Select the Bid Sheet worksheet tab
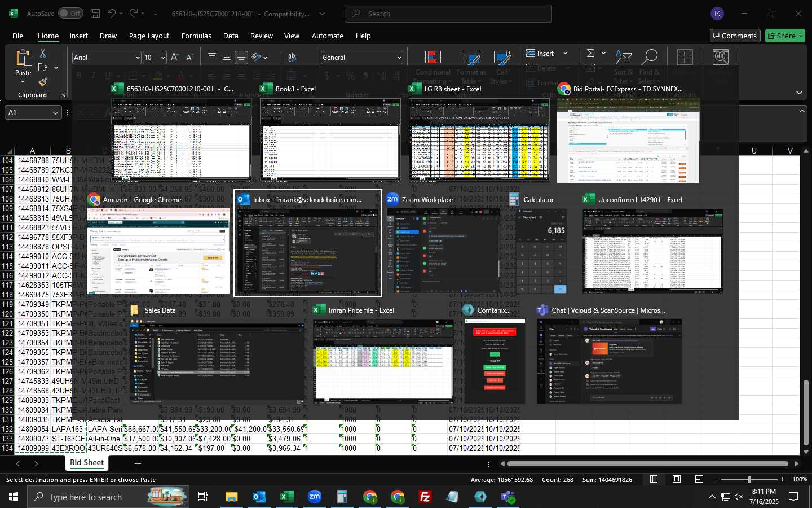 click(x=87, y=463)
